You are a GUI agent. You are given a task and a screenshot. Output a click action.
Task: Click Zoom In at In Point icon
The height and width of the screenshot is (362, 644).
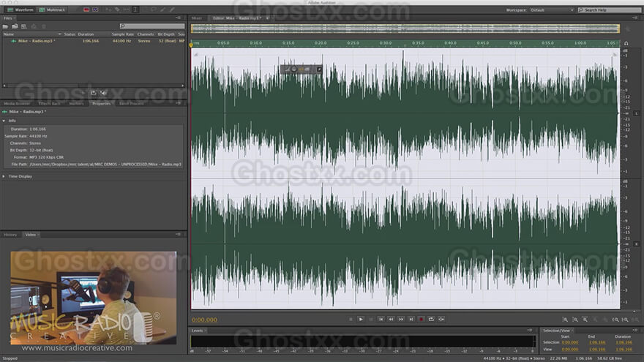click(x=615, y=320)
